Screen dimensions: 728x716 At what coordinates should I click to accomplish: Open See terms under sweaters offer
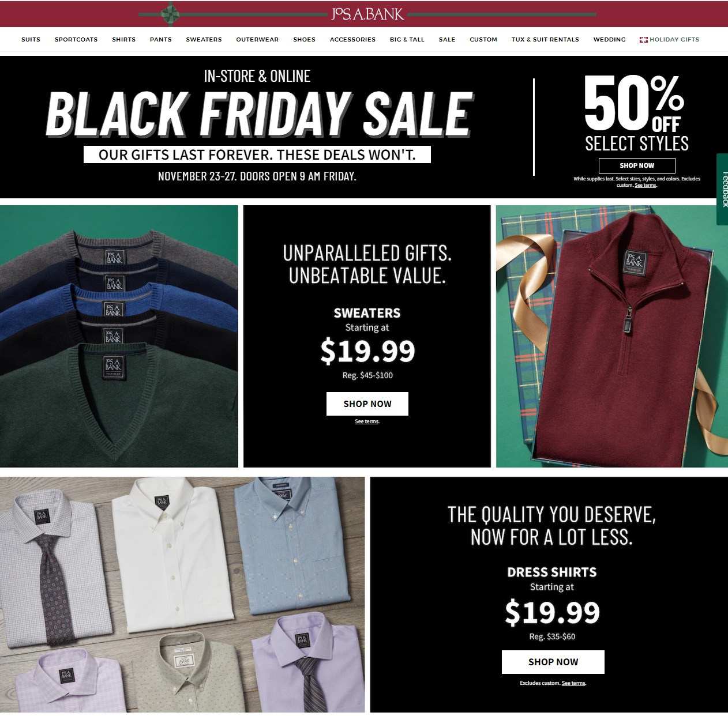click(x=367, y=421)
